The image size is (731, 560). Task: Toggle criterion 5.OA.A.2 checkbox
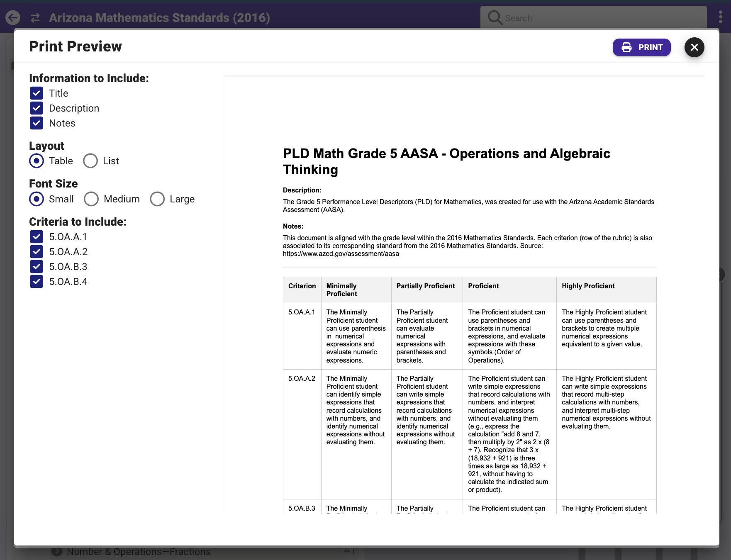37,252
